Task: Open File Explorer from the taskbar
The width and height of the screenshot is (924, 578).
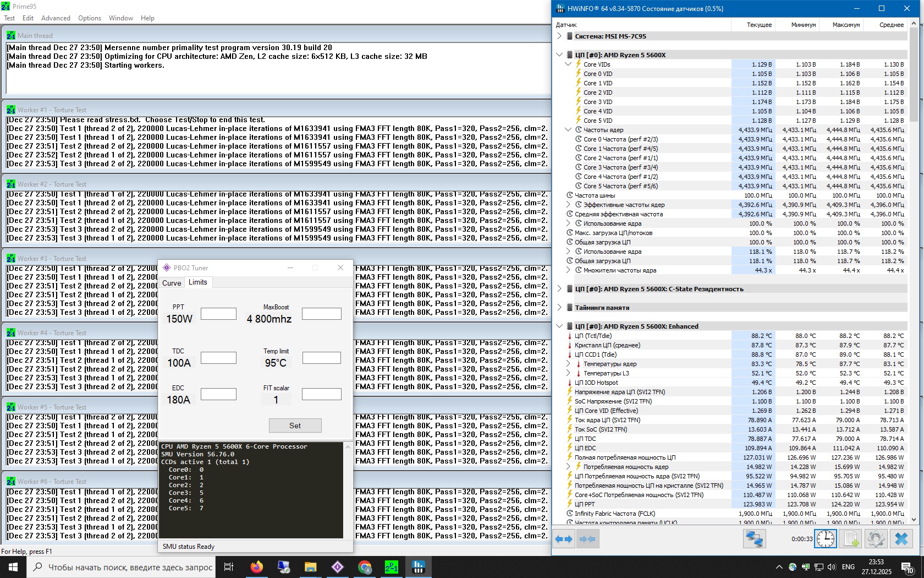Action: coord(311,567)
